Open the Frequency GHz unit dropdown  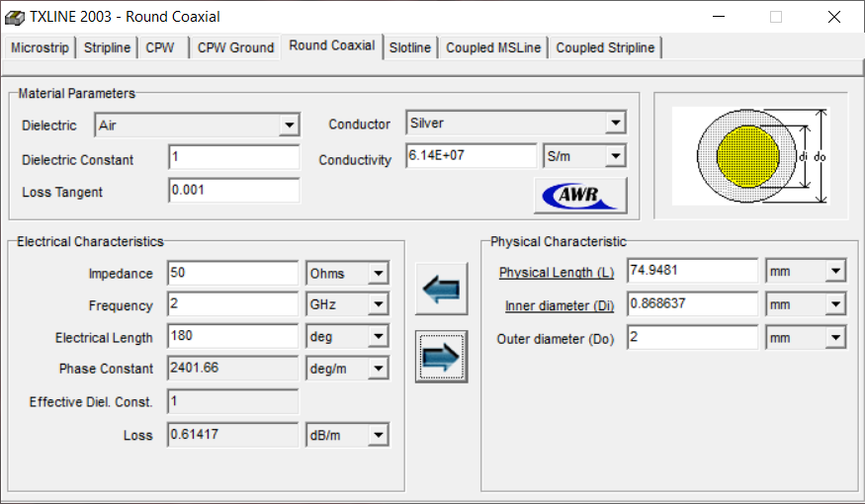[x=379, y=303]
